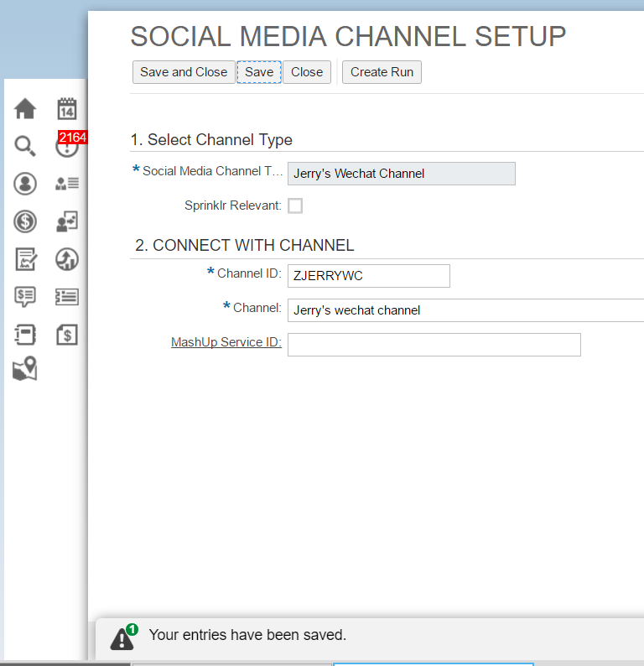Open the MashUp Service ID link
The height and width of the screenshot is (666, 644).
(226, 342)
